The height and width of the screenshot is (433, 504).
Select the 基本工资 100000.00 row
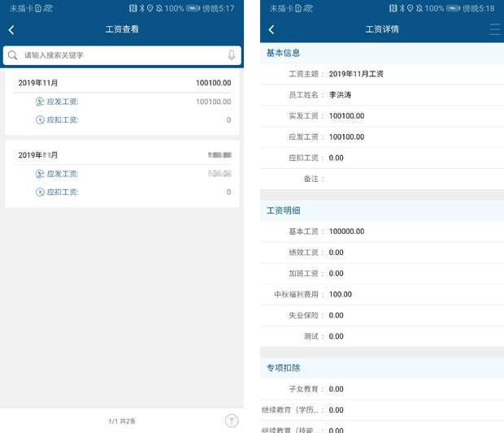(x=382, y=232)
